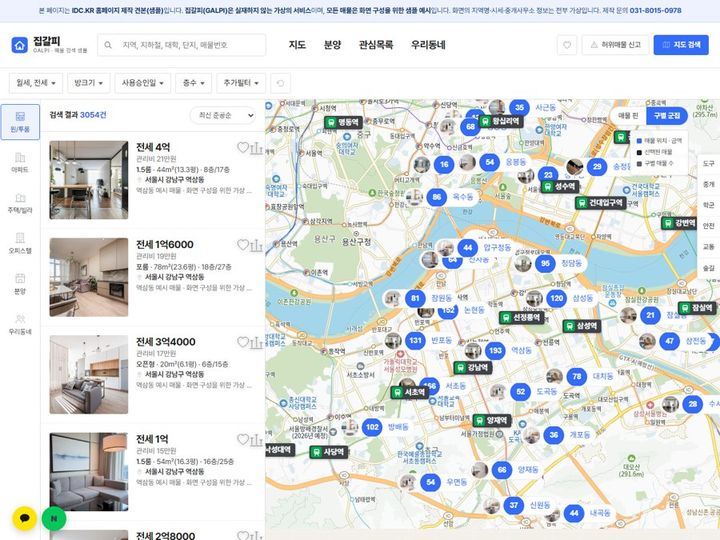Open the 층수 filter dropdown
The image size is (720, 540).
click(193, 83)
